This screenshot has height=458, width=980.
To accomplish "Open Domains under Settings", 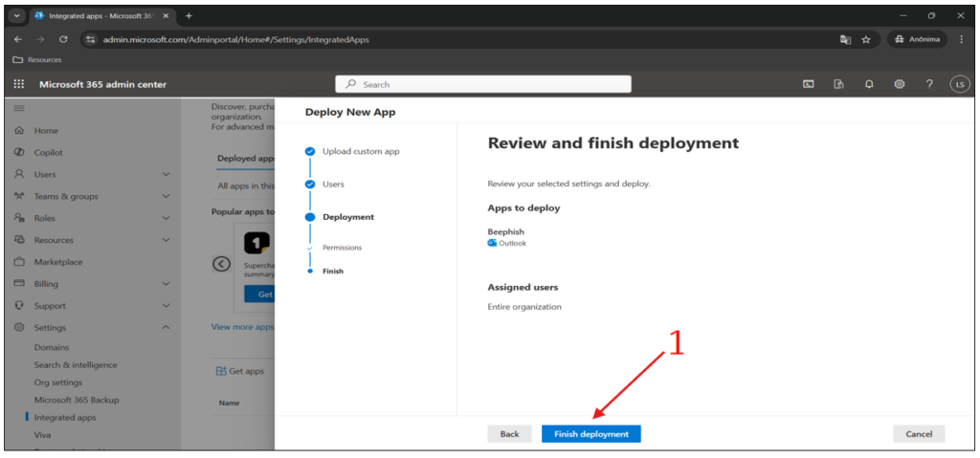I will pos(52,347).
